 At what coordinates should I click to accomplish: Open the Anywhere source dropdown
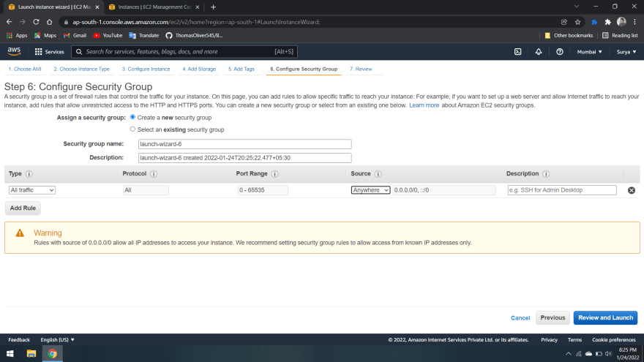point(370,190)
